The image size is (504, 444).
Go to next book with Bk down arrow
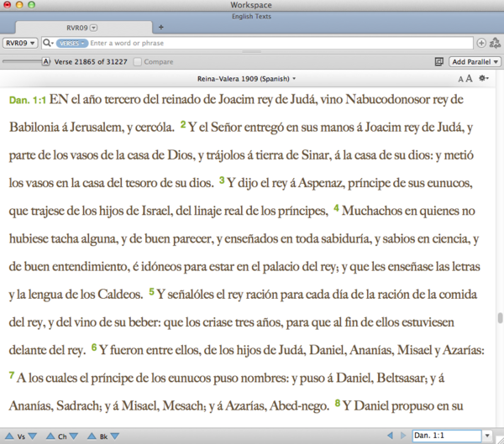115,436
